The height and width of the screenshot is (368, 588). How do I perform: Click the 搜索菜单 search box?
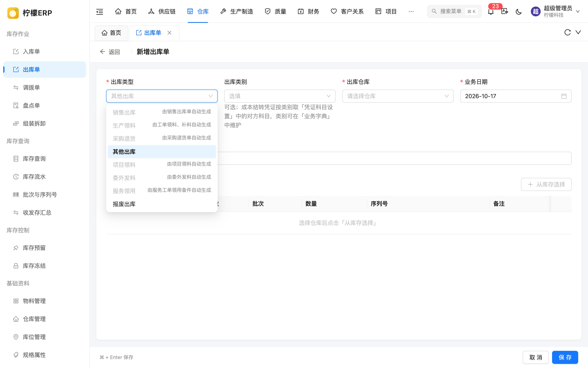coord(454,11)
